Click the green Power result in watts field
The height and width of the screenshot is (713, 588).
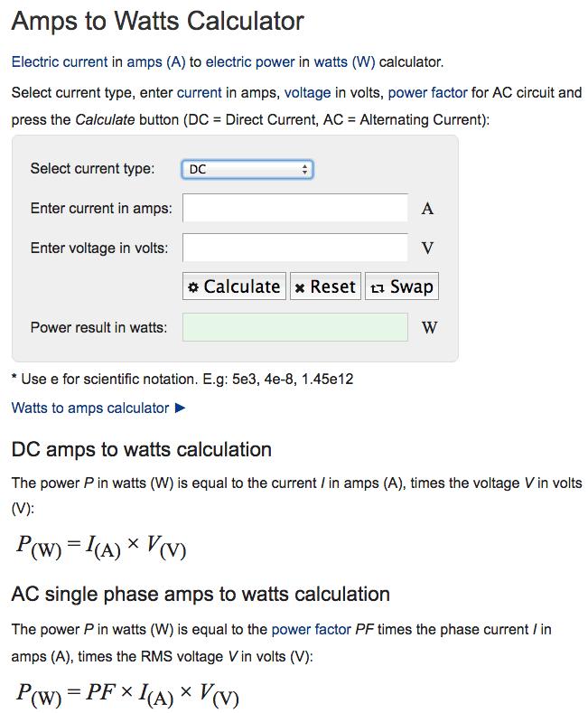tap(295, 327)
